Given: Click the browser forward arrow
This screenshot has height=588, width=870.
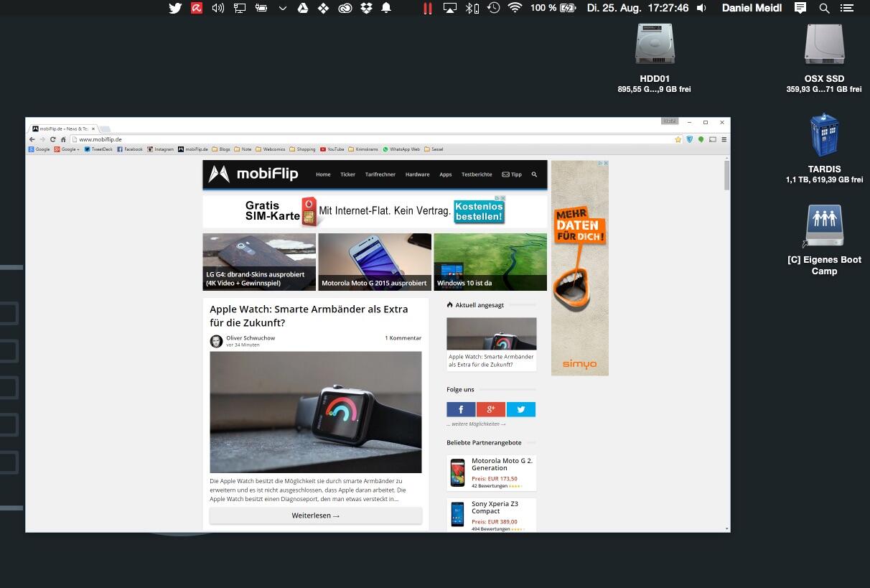Looking at the screenshot, I should click(x=42, y=139).
